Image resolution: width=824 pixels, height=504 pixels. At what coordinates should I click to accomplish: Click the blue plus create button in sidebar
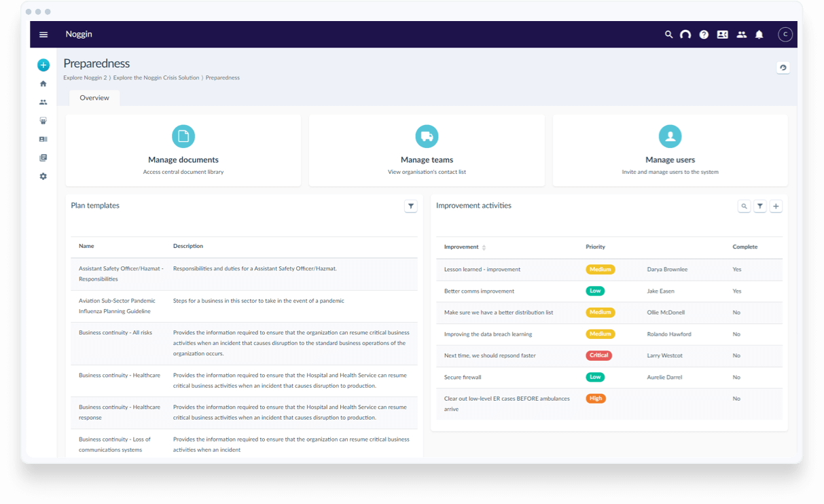pos(43,65)
